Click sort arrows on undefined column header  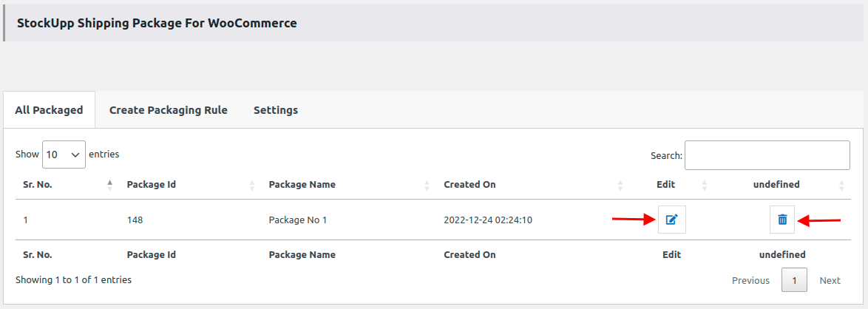point(841,185)
